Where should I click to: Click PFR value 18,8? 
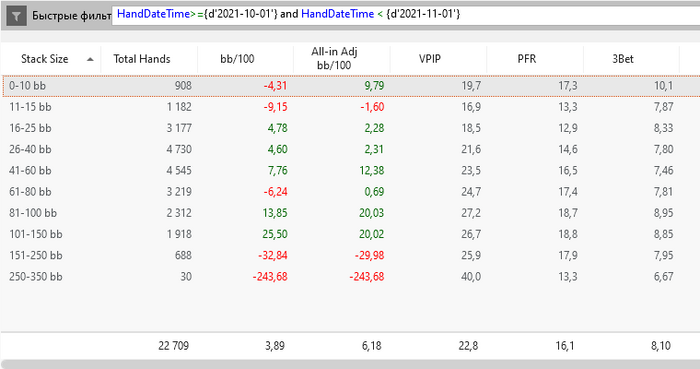568,234
